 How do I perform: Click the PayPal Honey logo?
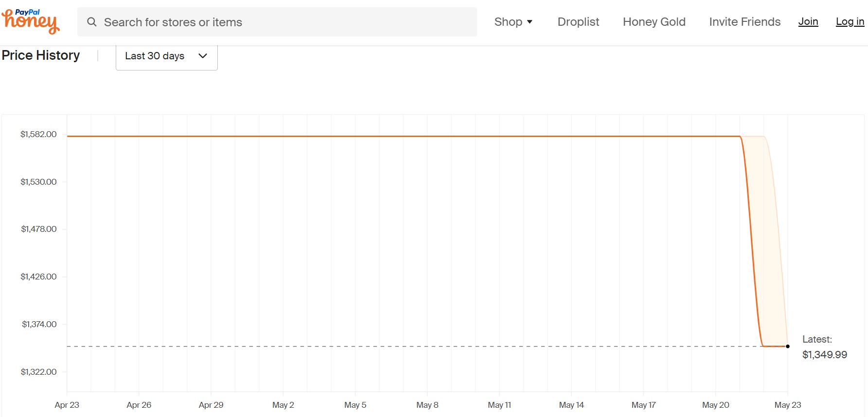(31, 21)
